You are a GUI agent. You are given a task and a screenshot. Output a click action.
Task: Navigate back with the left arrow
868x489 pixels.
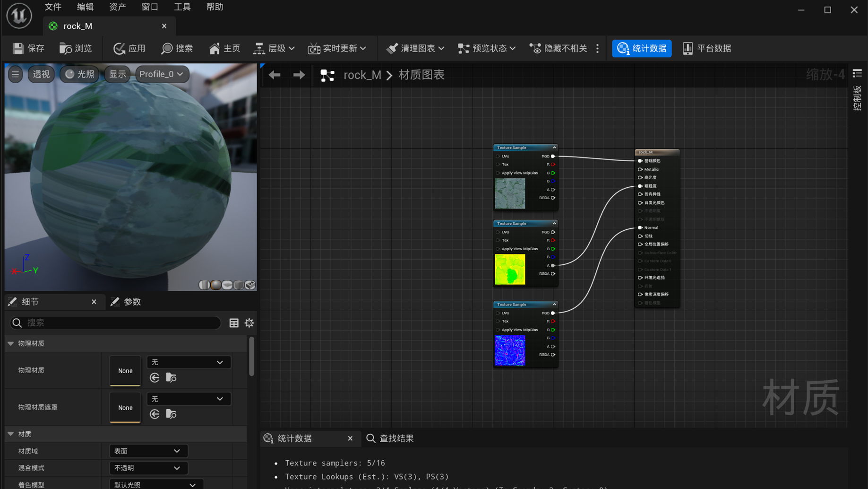coord(275,75)
